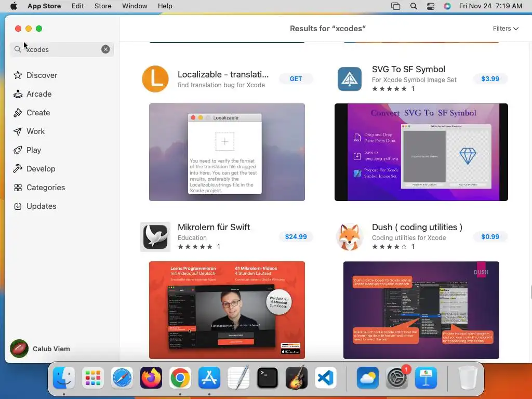Click the search magnifier icon in sidebar

[x=18, y=49]
